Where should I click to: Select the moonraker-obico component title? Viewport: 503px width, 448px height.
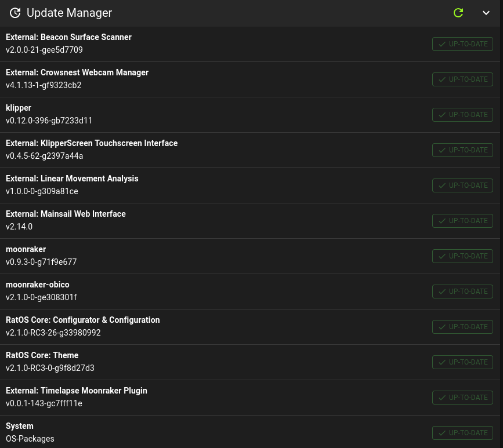pos(38,285)
